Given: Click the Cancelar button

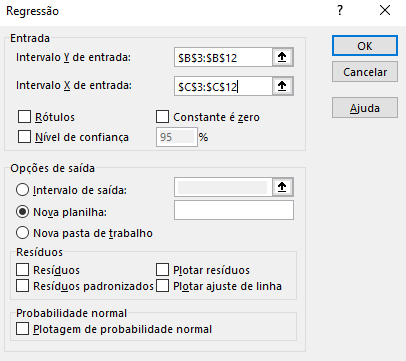Looking at the screenshot, I should coord(365,72).
